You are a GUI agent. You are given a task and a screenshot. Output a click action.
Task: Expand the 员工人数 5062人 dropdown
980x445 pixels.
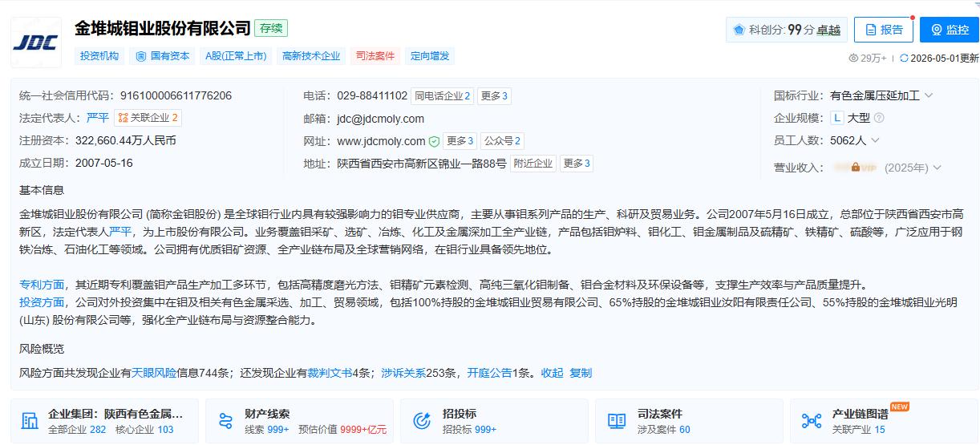tap(875, 140)
